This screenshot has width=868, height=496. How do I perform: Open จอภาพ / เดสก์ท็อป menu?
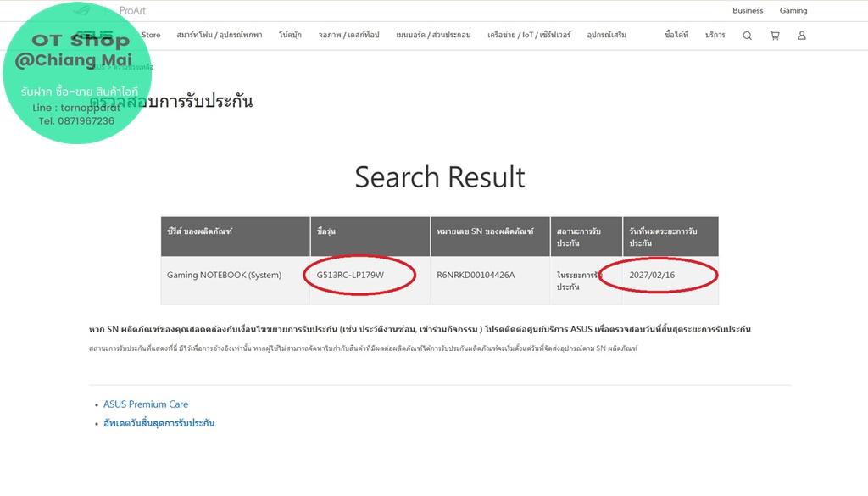[348, 35]
